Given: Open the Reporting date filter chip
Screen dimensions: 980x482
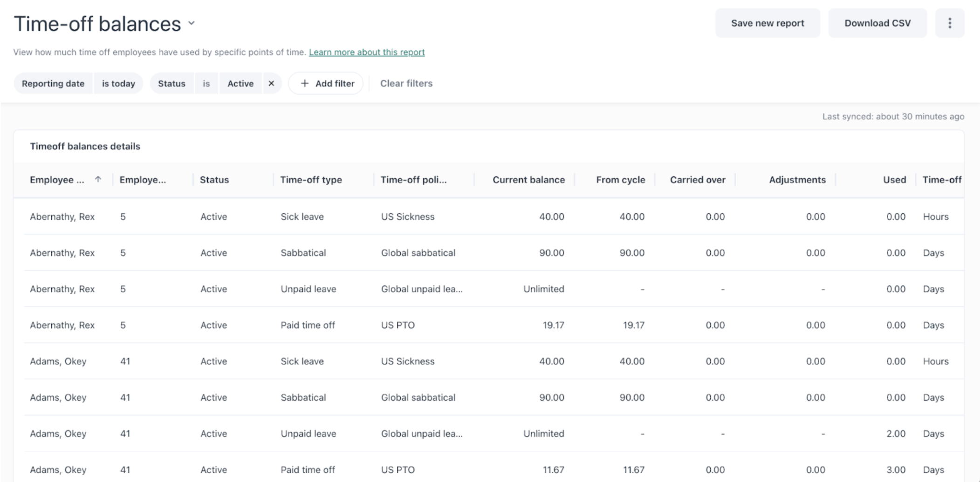Looking at the screenshot, I should [x=53, y=83].
